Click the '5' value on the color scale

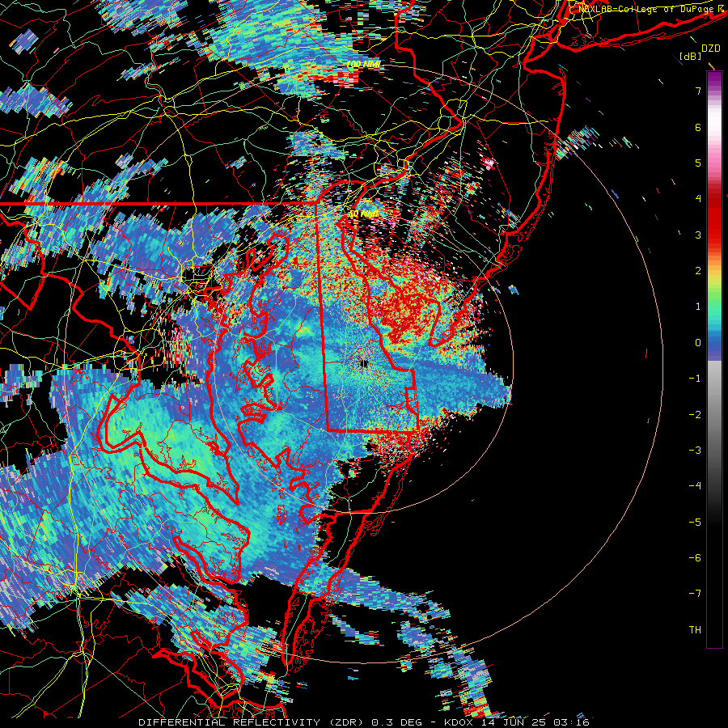(698, 163)
